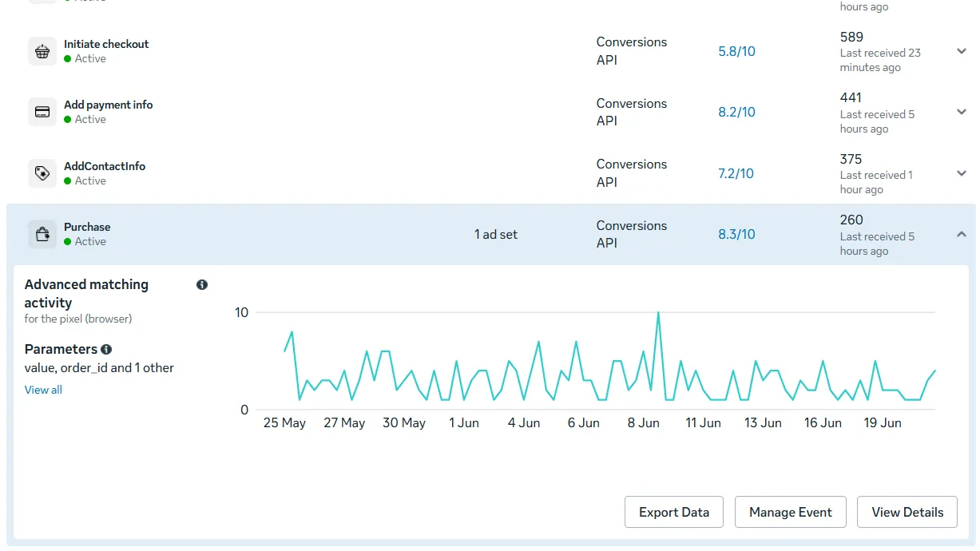Open info tooltip beside Parameters
This screenshot has width=980, height=551.
coord(106,349)
